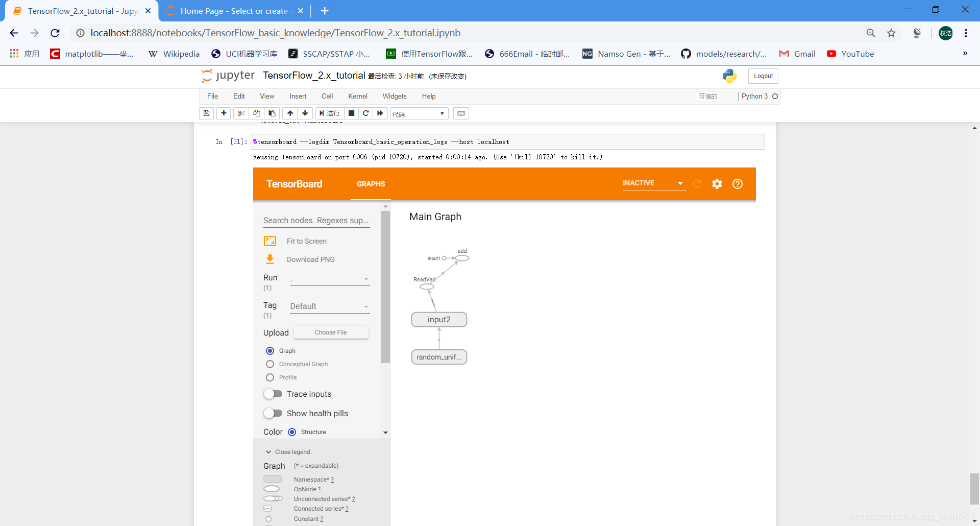980x526 pixels.
Task: Open the Help menu
Action: 429,96
